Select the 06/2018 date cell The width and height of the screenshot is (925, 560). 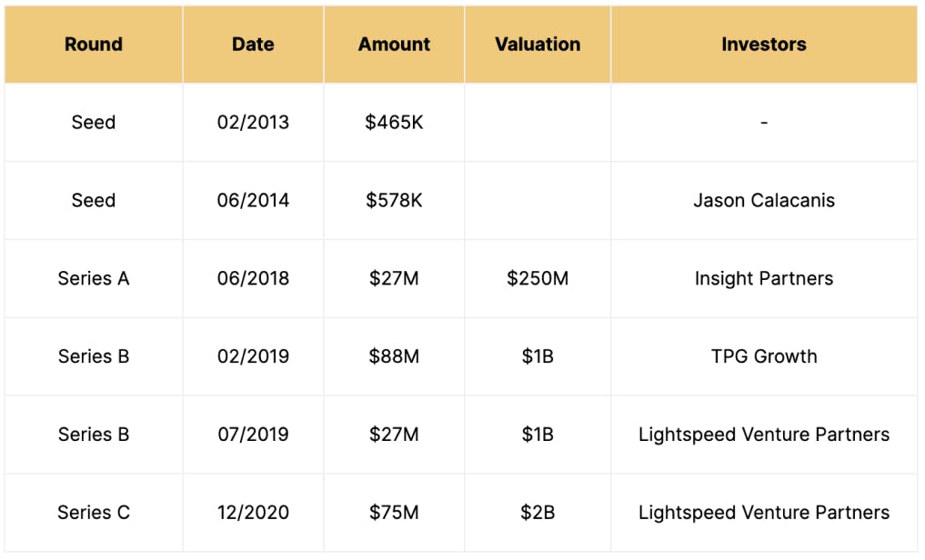tap(253, 278)
